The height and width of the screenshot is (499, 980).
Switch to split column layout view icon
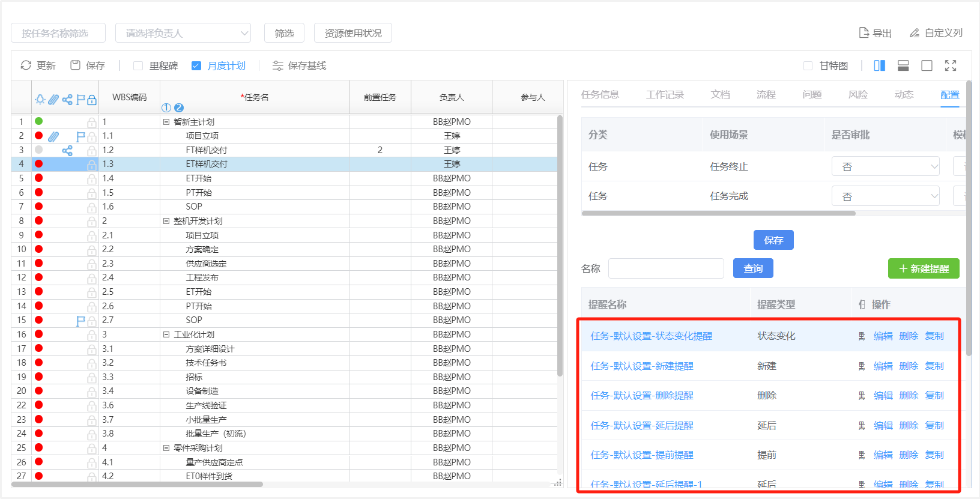click(879, 65)
